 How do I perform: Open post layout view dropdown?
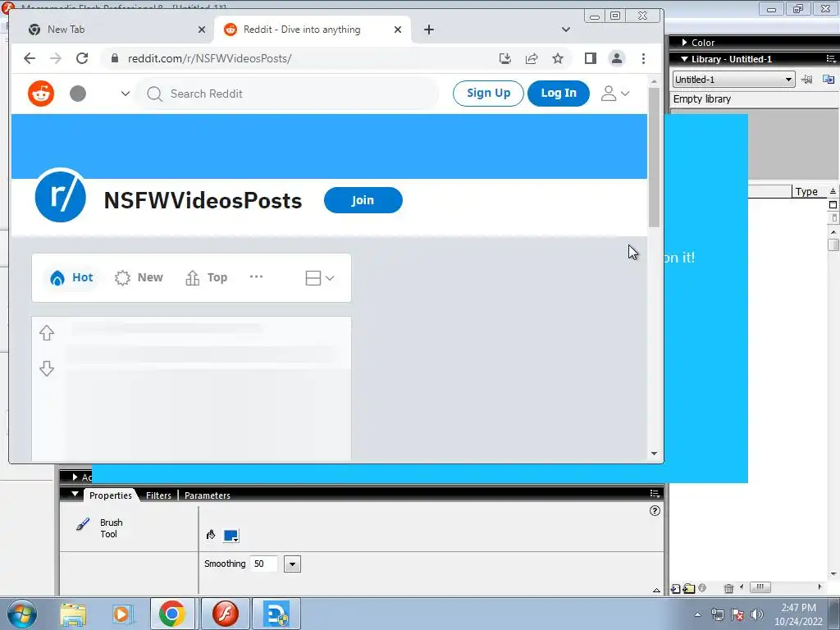(320, 278)
